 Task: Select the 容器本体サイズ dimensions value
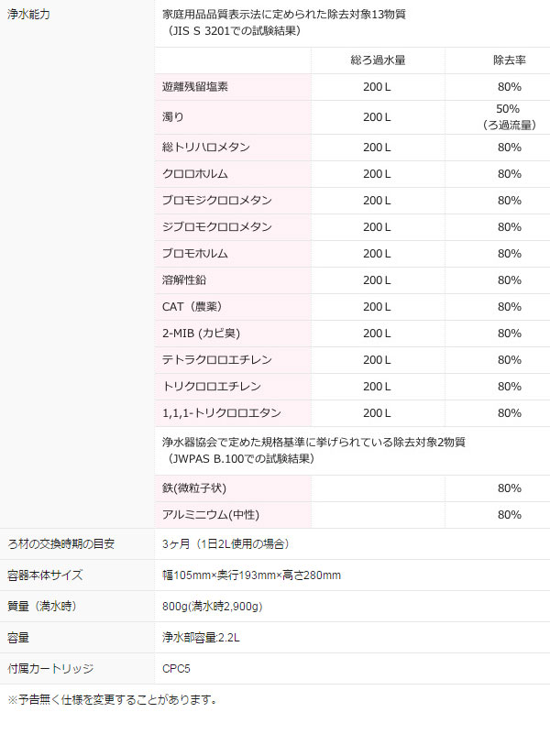click(251, 575)
